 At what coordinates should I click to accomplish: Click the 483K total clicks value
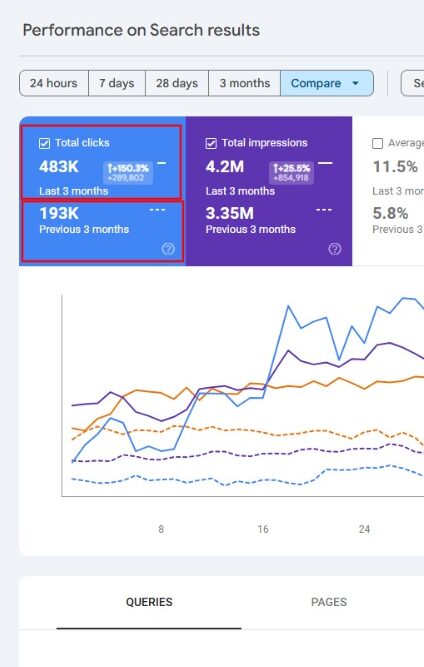pyautogui.click(x=59, y=166)
